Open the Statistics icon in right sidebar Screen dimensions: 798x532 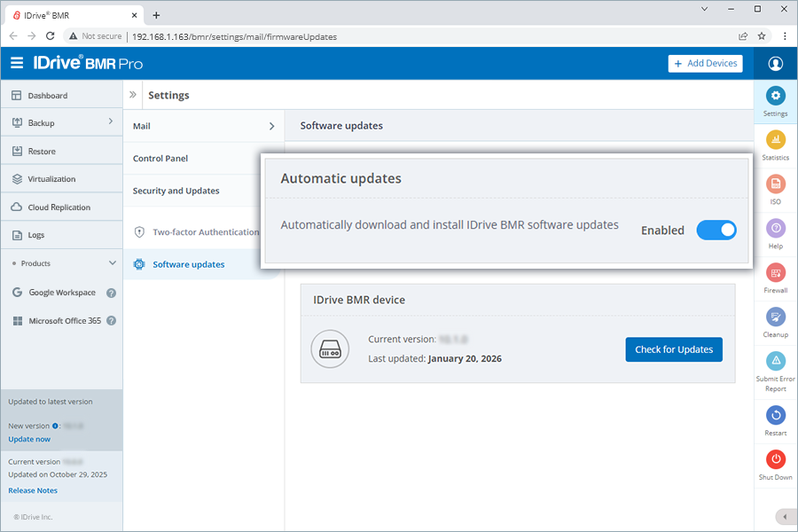point(775,140)
